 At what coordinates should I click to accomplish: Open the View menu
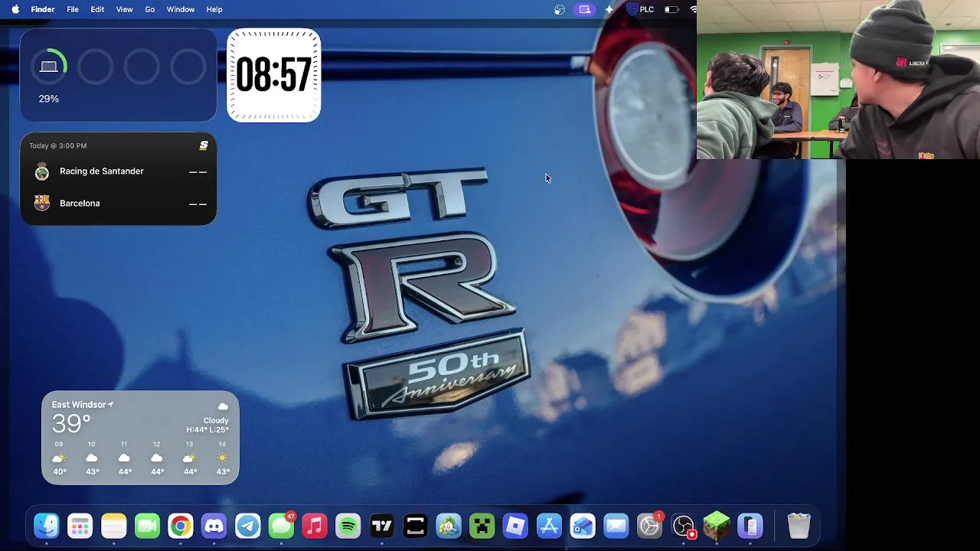(x=124, y=9)
